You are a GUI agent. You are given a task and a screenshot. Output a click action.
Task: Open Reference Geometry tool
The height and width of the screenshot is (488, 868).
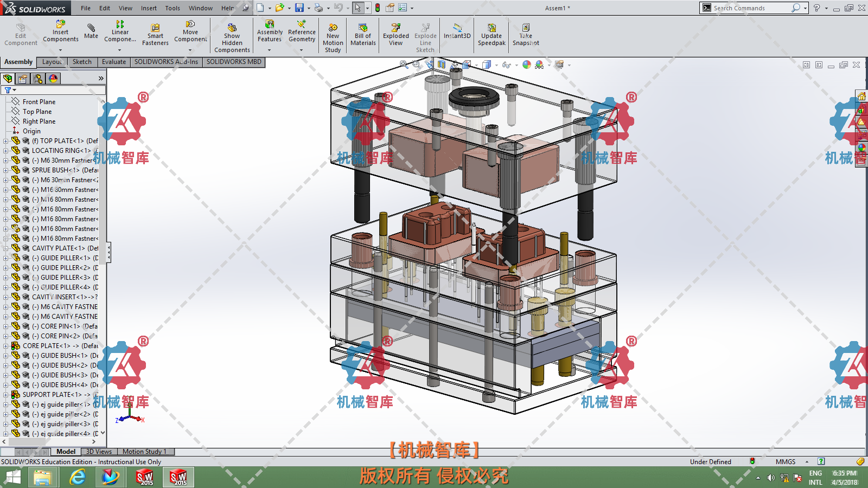(x=302, y=31)
